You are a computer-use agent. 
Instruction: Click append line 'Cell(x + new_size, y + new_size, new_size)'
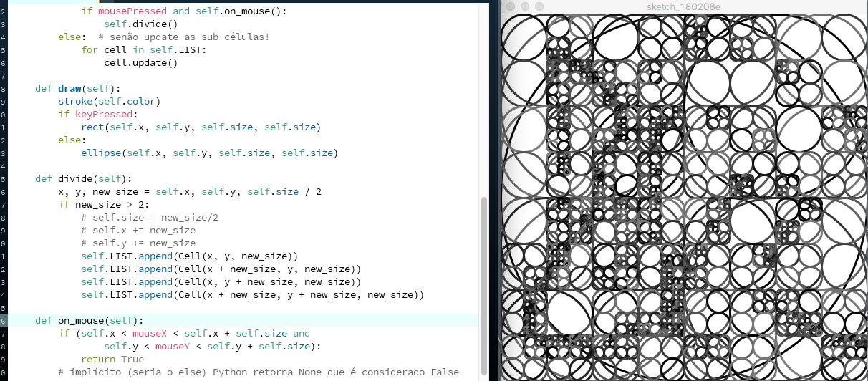tap(252, 294)
